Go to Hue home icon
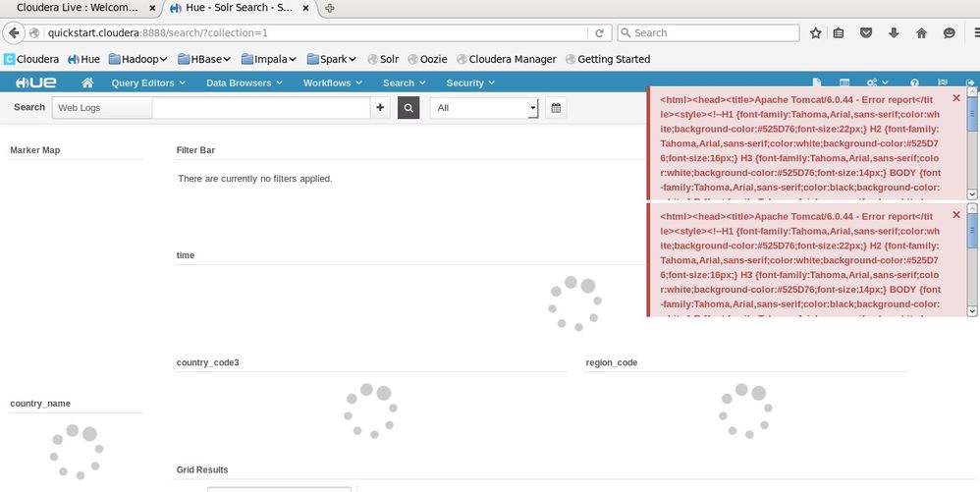The width and height of the screenshot is (980, 492). click(x=87, y=82)
